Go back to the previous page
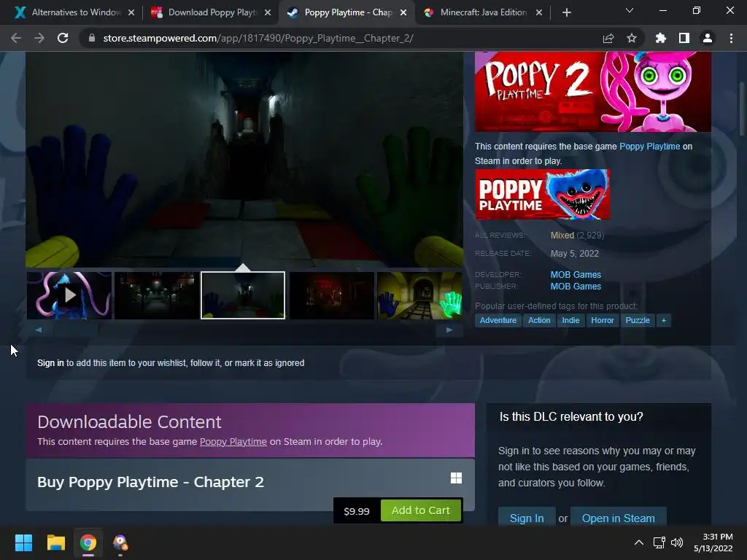 pyautogui.click(x=16, y=38)
